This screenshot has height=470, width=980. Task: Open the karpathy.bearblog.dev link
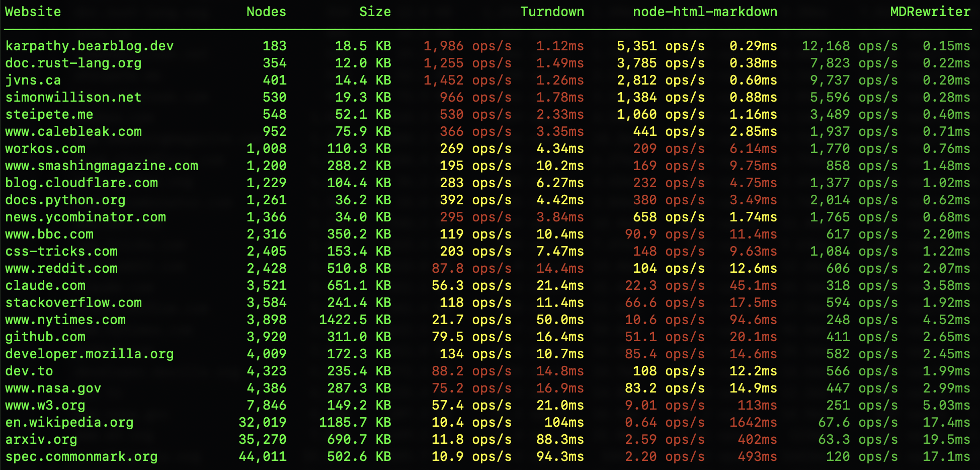(x=90, y=46)
